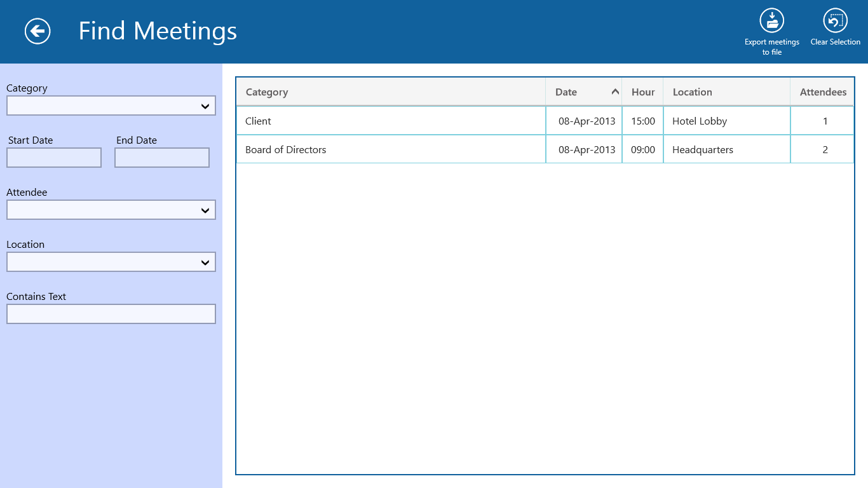Click the Contains Text search box

pyautogui.click(x=111, y=314)
